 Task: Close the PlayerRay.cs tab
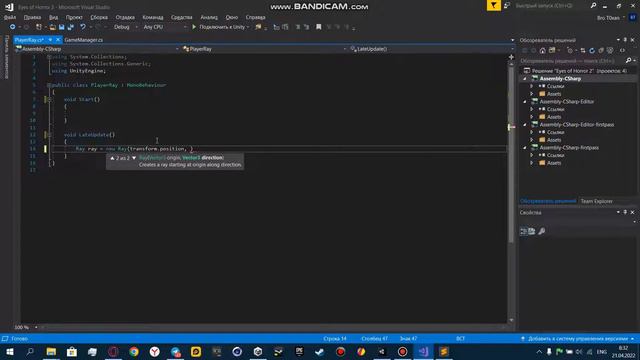58,40
